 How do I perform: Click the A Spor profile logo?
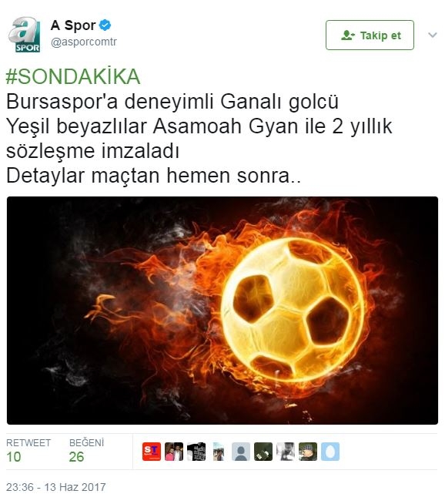pos(25,35)
